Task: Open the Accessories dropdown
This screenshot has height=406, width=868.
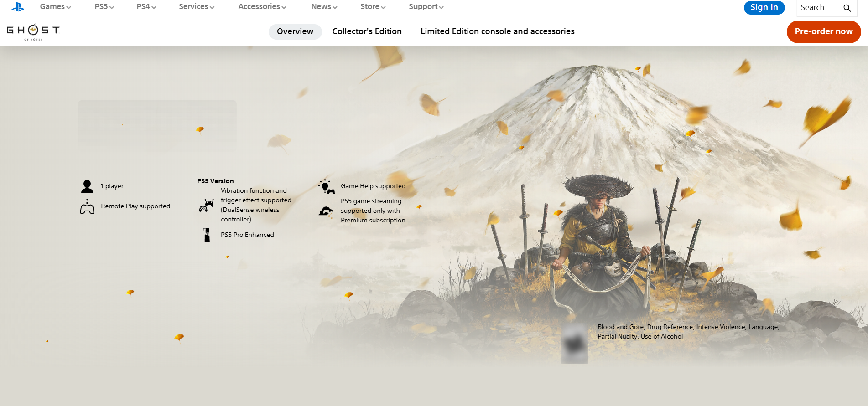Action: point(262,7)
